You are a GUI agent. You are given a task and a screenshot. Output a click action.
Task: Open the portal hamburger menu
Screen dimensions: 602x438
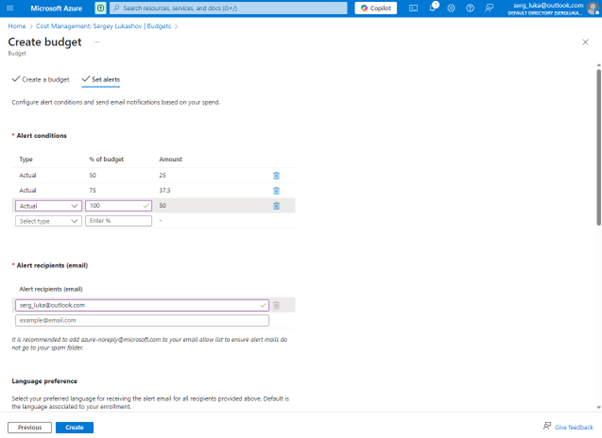coord(10,8)
